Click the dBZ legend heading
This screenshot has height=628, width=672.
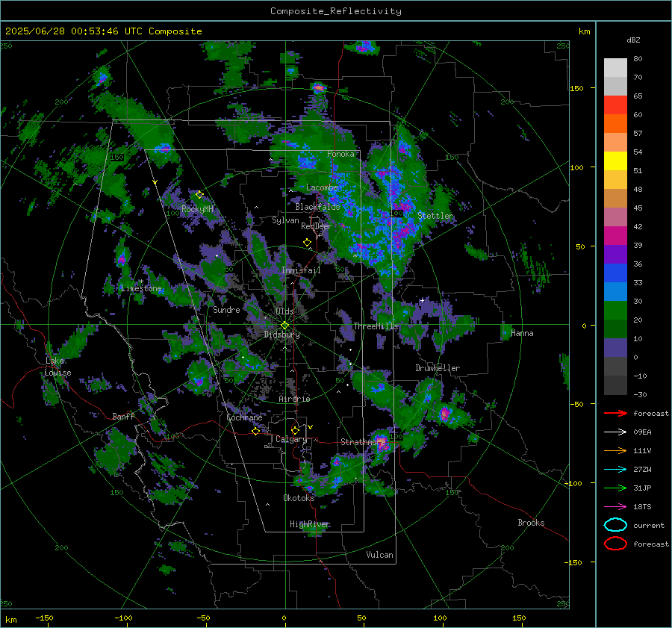tap(633, 40)
